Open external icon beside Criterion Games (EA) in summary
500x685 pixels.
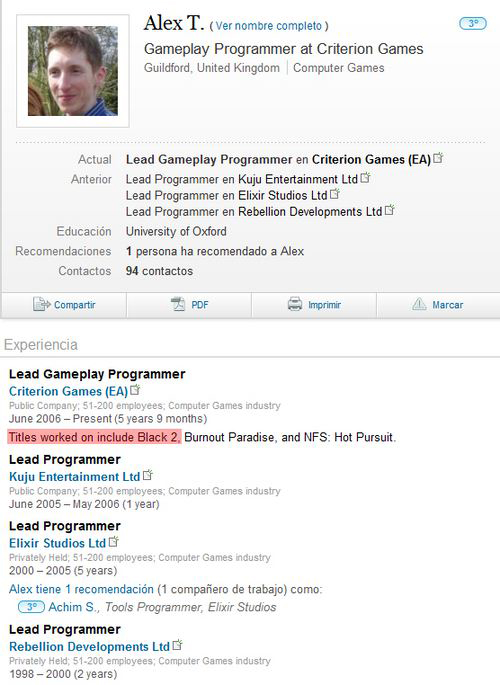pos(438,158)
